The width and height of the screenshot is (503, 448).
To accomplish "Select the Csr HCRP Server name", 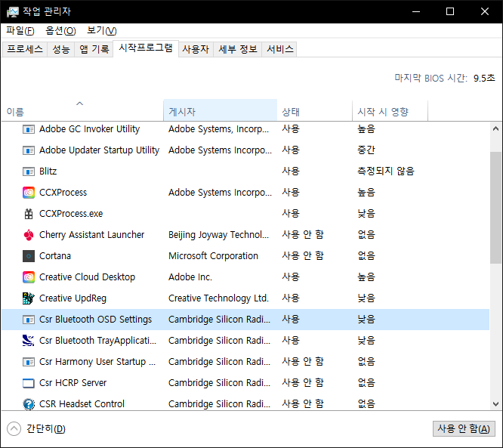I will point(73,383).
